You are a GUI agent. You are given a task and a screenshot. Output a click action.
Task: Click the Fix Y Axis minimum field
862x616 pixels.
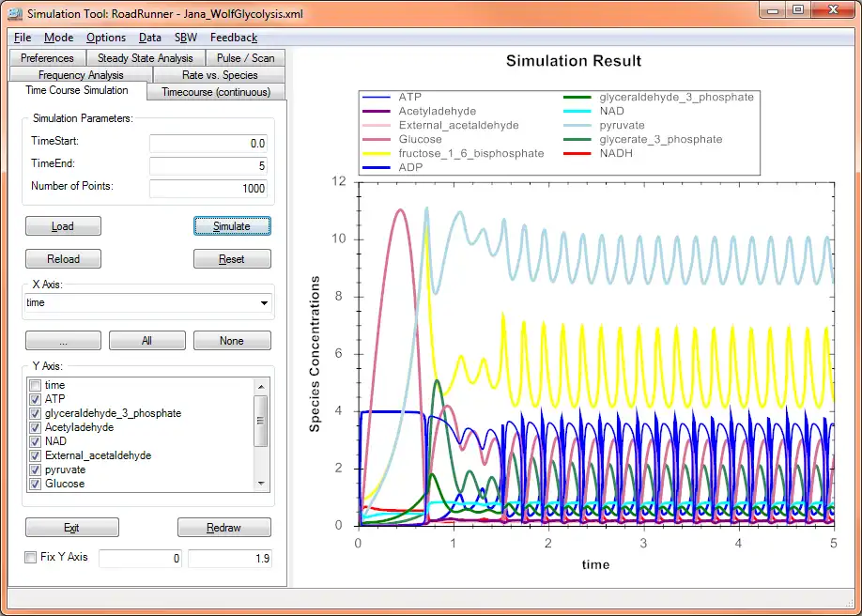[x=140, y=558]
